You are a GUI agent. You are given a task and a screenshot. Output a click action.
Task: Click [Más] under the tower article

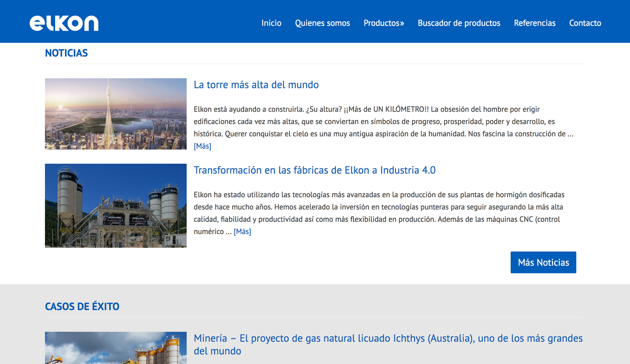202,146
